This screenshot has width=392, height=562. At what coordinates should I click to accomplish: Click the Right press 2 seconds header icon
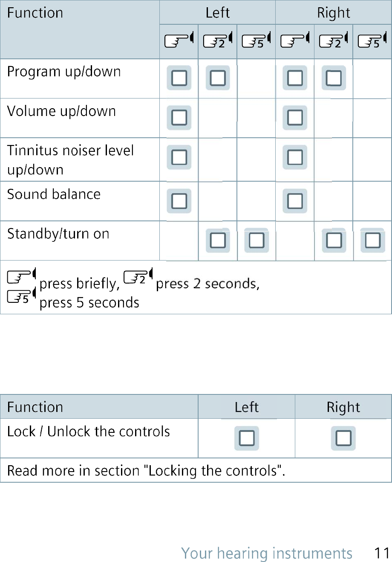(x=334, y=41)
